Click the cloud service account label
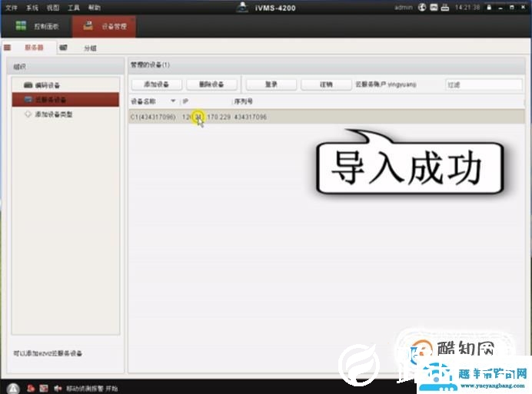The height and width of the screenshot is (394, 532). tap(386, 84)
